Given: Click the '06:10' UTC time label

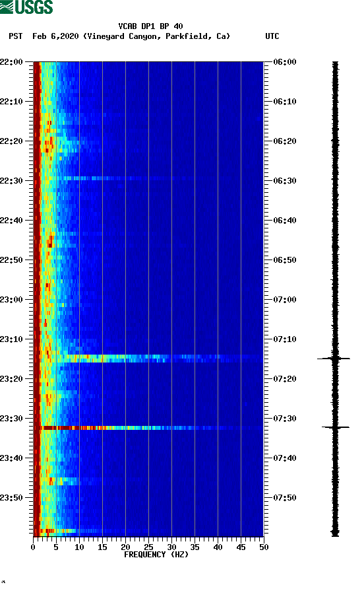Looking at the screenshot, I should point(285,102).
